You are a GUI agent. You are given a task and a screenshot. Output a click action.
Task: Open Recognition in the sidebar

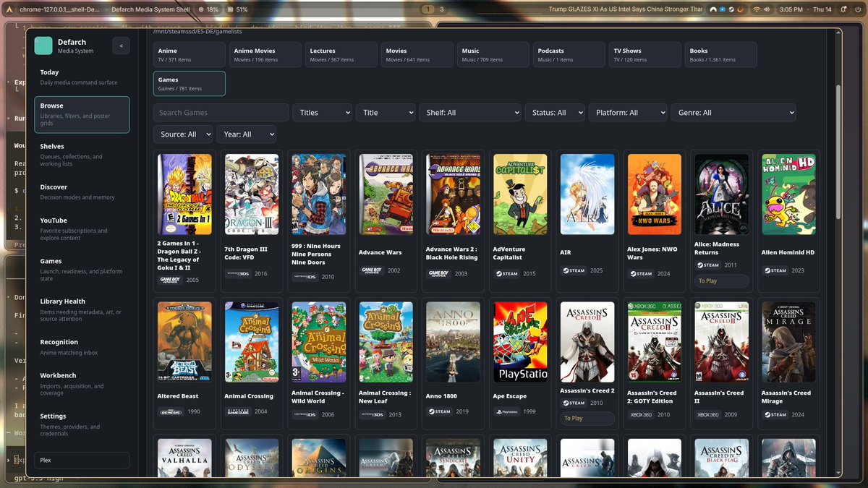point(82,347)
